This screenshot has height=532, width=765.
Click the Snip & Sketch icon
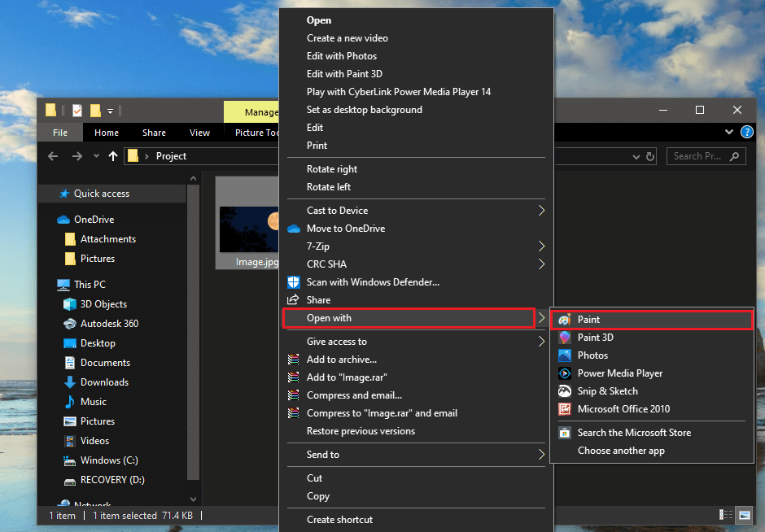565,391
